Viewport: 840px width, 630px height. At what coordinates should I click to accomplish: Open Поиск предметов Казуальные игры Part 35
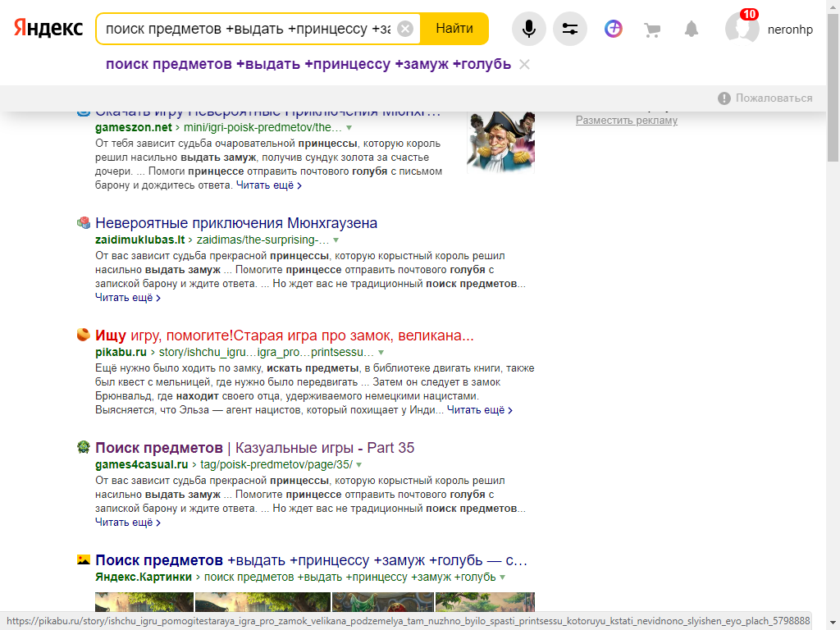pyautogui.click(x=254, y=448)
